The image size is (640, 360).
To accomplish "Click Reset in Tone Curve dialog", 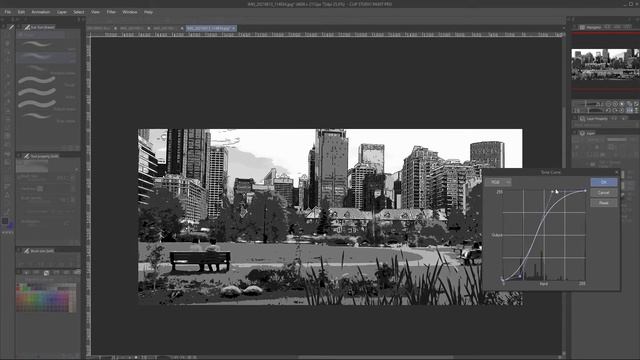I will [x=604, y=203].
